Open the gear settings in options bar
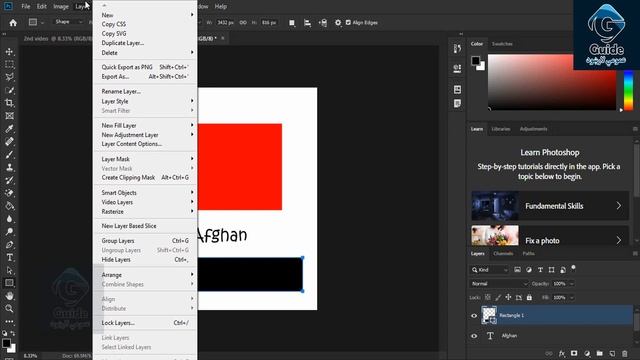 click(x=338, y=23)
